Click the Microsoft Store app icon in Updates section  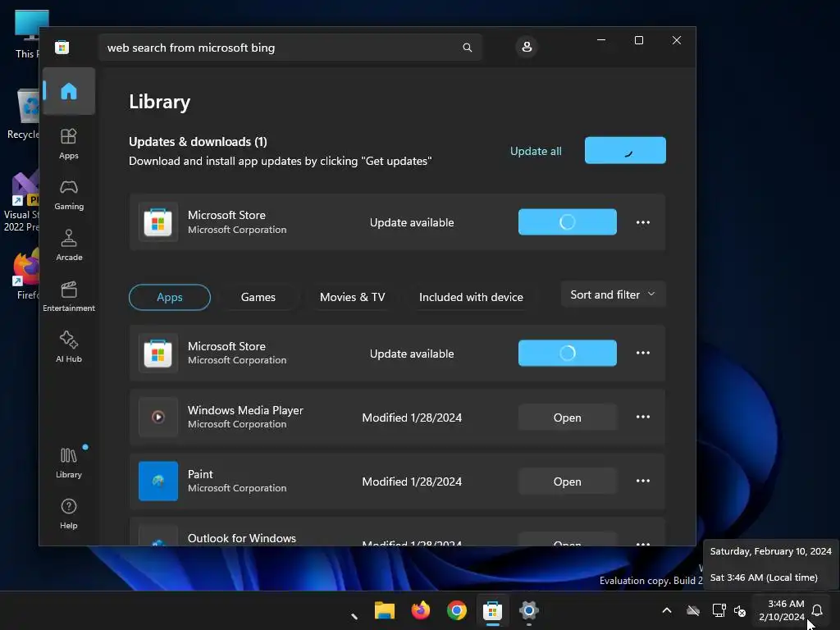click(158, 221)
